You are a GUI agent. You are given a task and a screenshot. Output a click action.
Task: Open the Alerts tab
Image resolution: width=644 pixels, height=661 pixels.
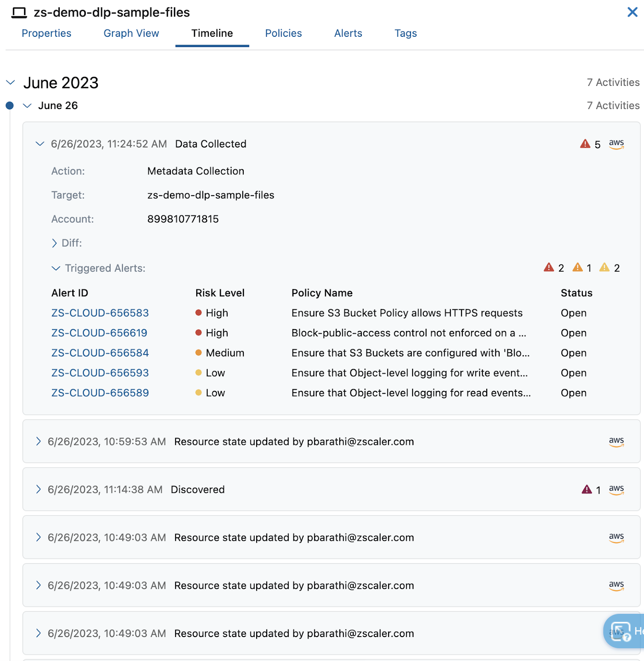(x=348, y=33)
